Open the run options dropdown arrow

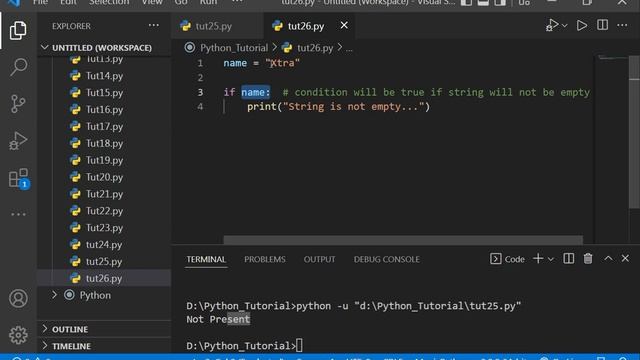point(564,26)
